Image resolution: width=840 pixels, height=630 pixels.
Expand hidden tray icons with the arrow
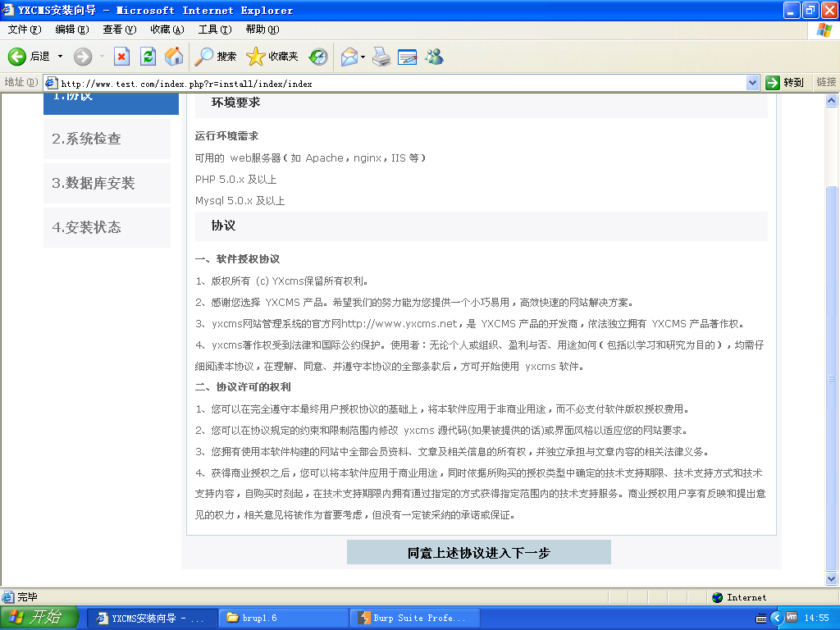pos(776,619)
